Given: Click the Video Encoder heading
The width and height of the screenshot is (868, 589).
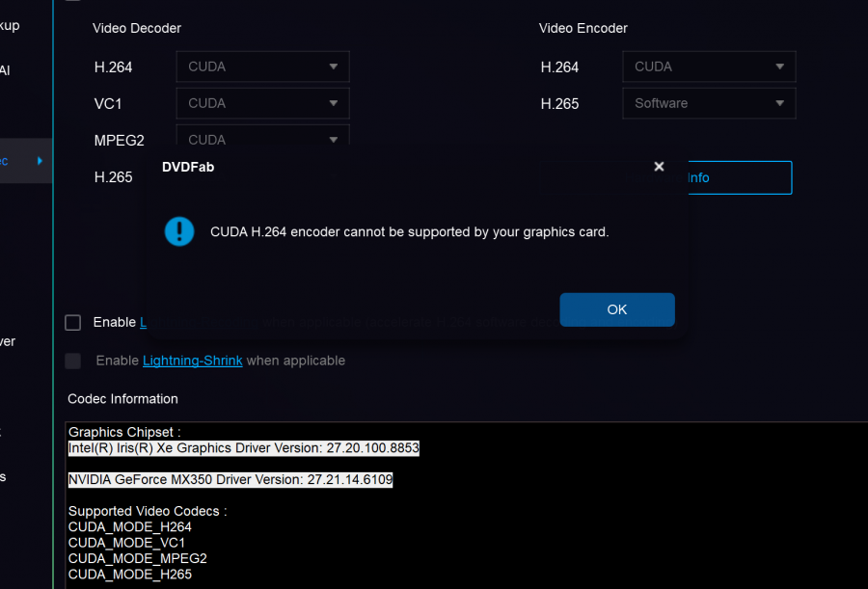Looking at the screenshot, I should (x=583, y=28).
